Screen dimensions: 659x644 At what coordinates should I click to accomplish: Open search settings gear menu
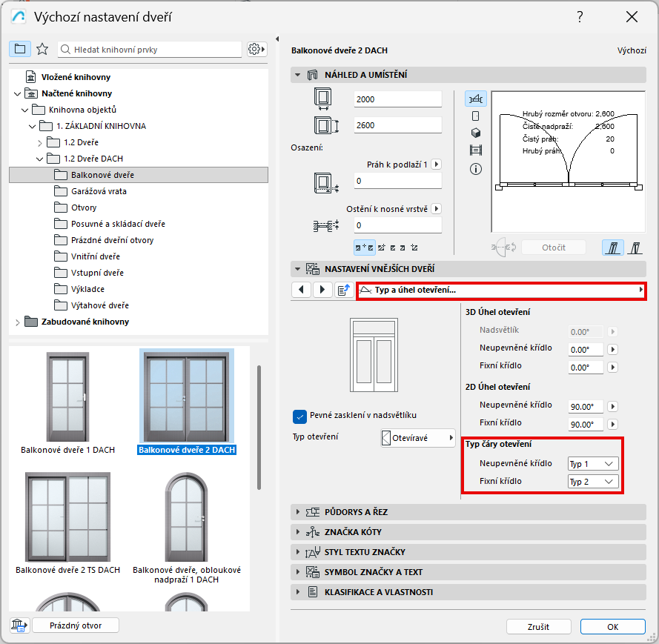[x=256, y=49]
